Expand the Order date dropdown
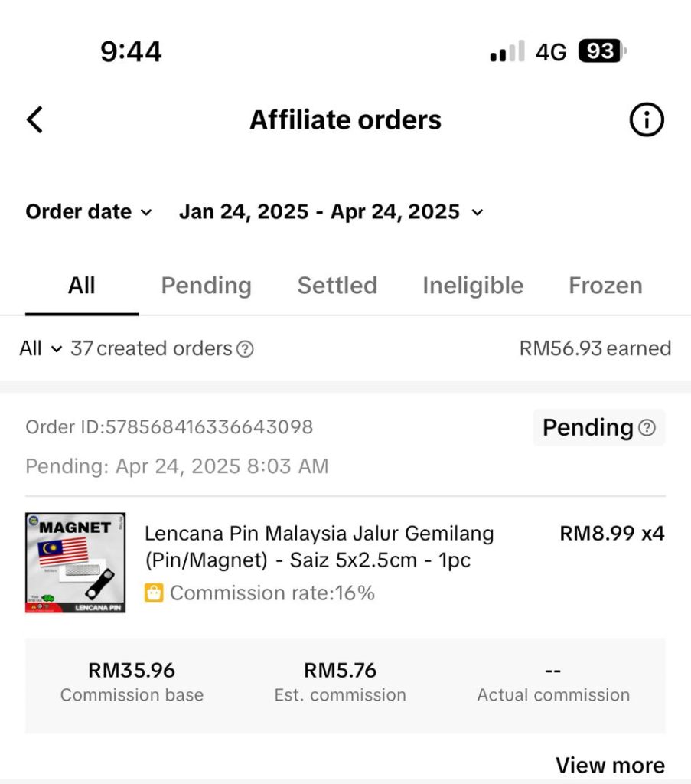This screenshot has width=691, height=784. (x=89, y=212)
